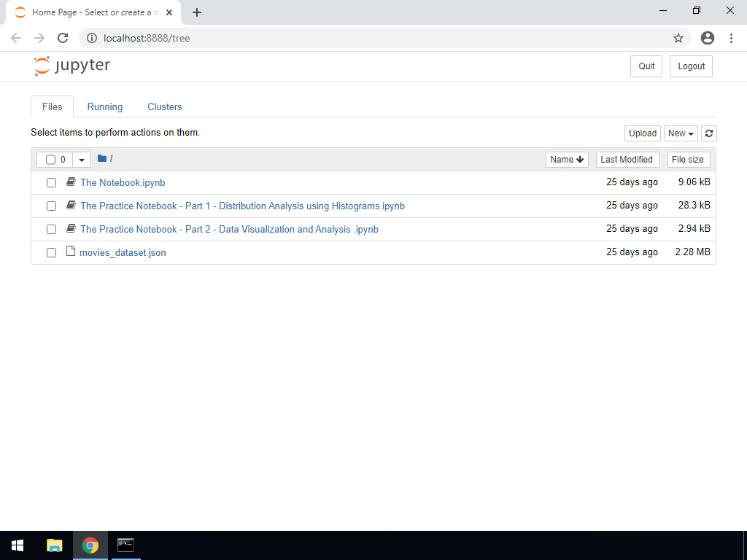Click browser back arrow
The height and width of the screenshot is (560, 747).
(16, 38)
